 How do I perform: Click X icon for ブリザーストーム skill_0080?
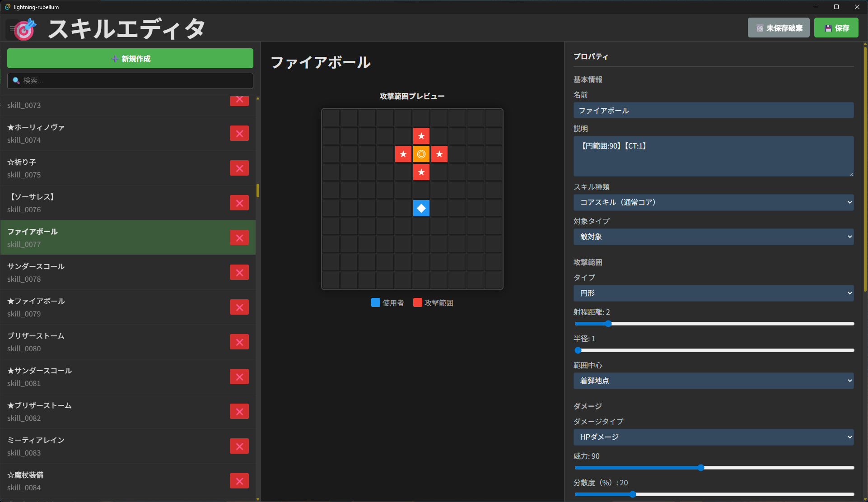(x=239, y=342)
